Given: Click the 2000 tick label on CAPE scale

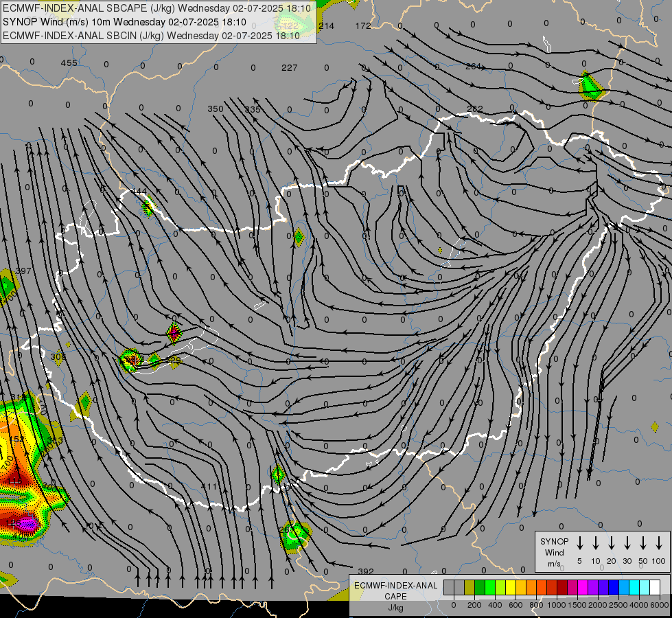Looking at the screenshot, I should click(597, 605).
